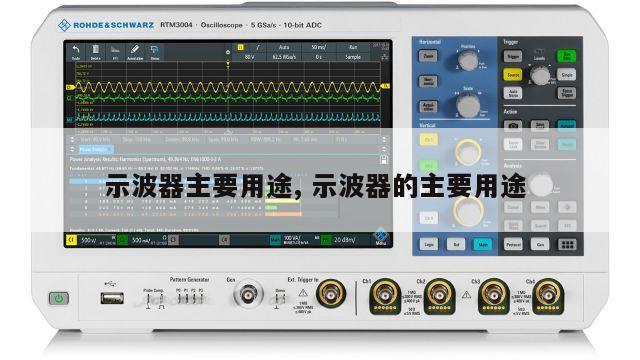
Task: Toggle the green Run Stop button
Action: (567, 56)
